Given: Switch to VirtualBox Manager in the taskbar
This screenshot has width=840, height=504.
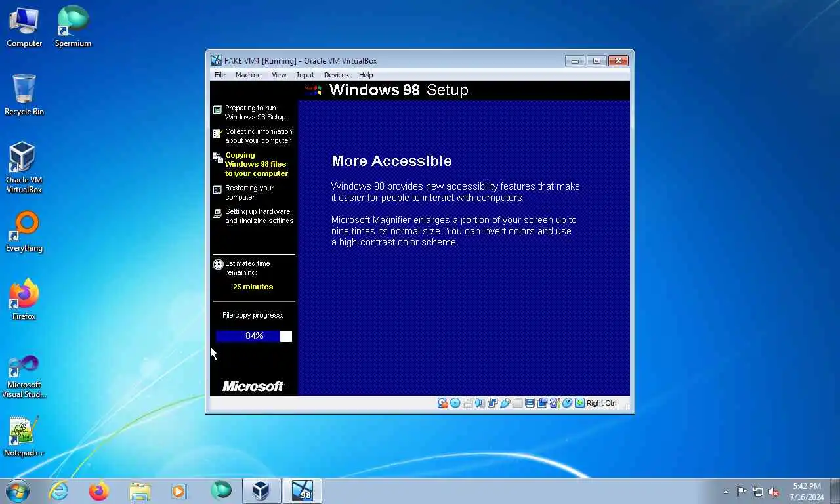Looking at the screenshot, I should pos(261,491).
